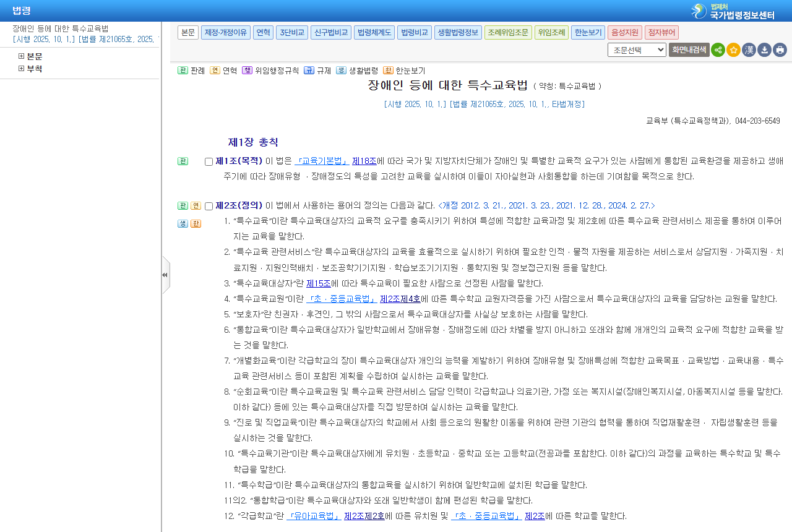The width and height of the screenshot is (792, 532).
Task: Click the 규제 legend icon
Action: click(309, 71)
